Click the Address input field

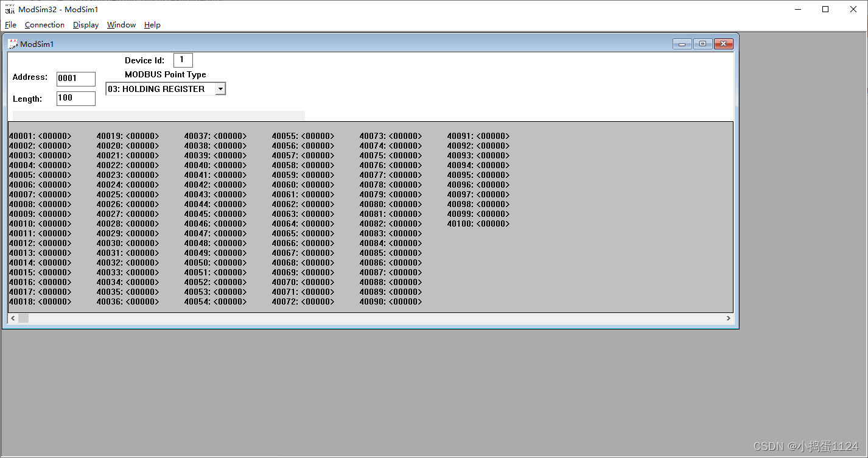pos(75,79)
